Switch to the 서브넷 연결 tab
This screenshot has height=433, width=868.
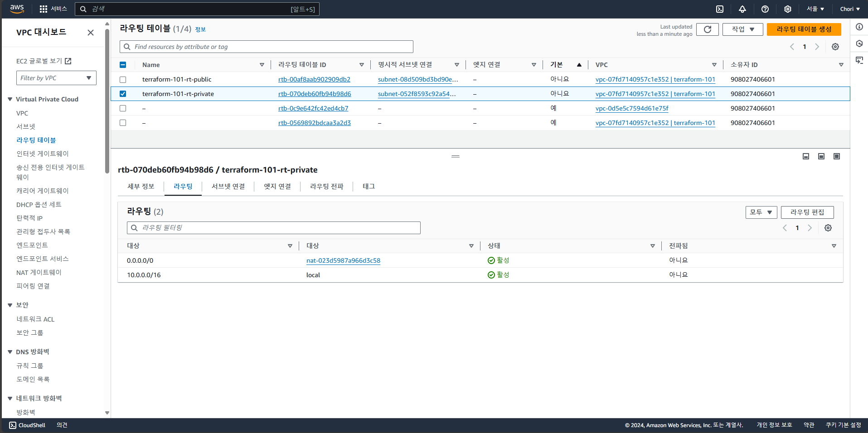(228, 187)
